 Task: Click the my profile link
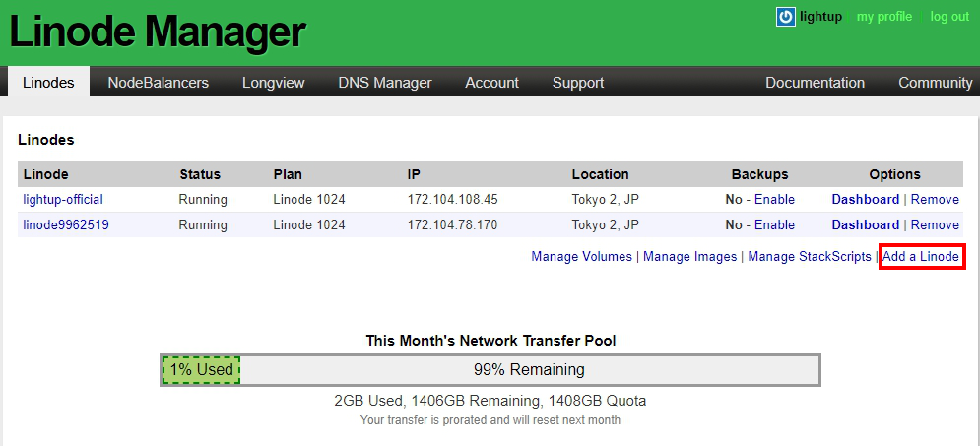tap(883, 17)
